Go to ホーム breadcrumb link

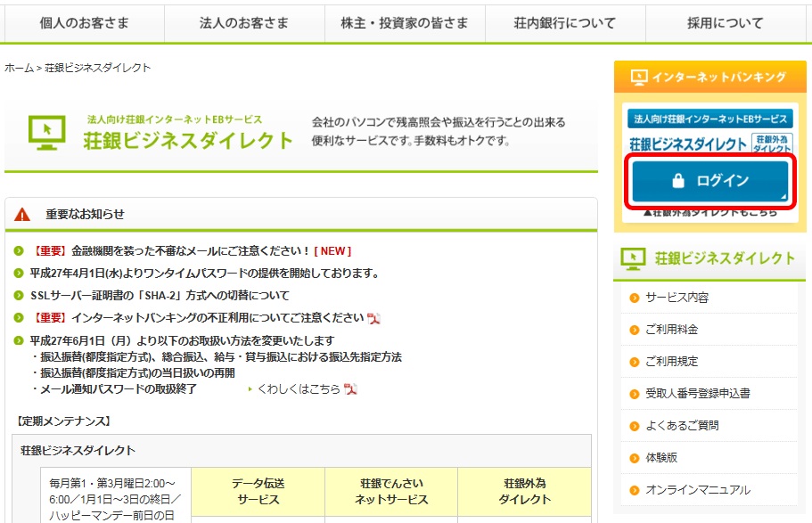pyautogui.click(x=19, y=68)
